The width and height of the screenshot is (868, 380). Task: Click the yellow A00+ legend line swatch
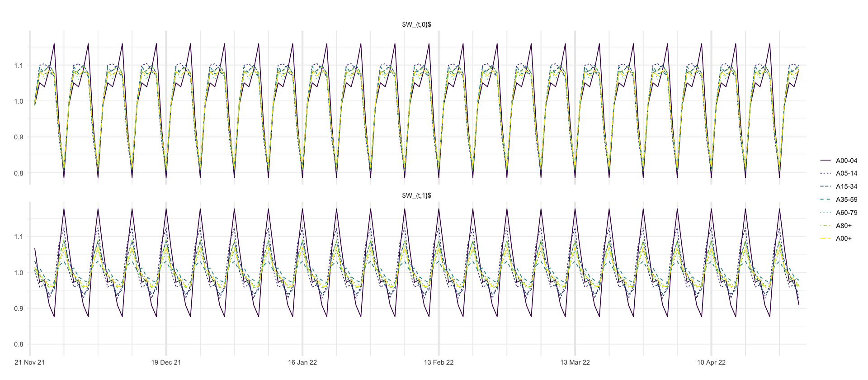(826, 238)
